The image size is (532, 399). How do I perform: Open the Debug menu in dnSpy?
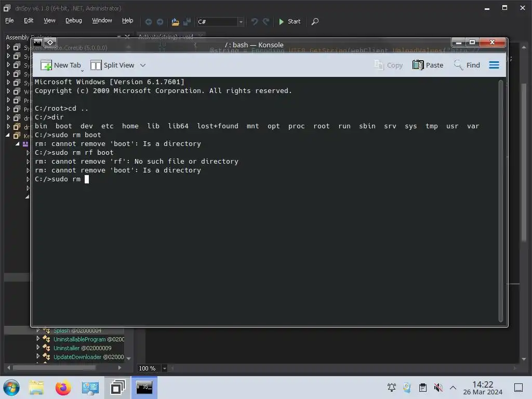74,21
